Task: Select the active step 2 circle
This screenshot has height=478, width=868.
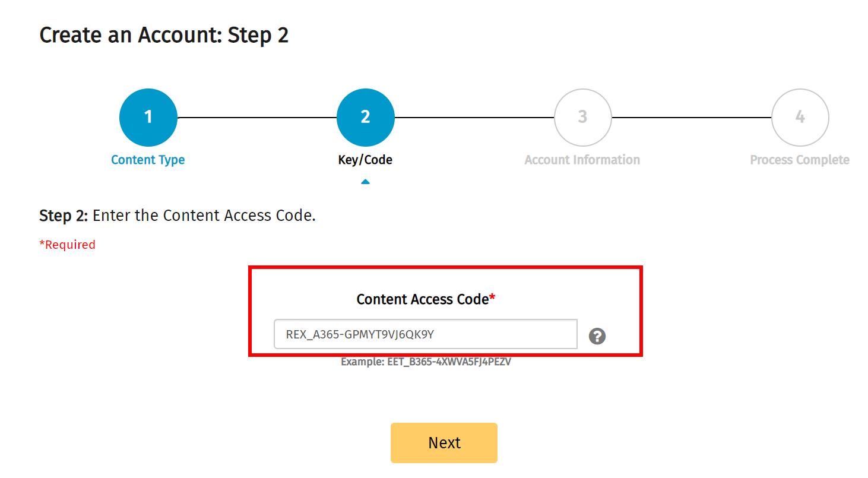Action: [365, 117]
